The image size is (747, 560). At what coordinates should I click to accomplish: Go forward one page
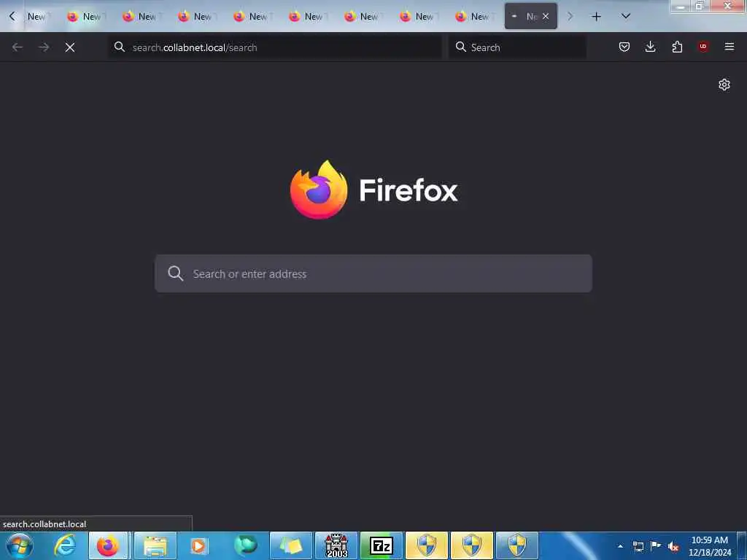tap(44, 47)
